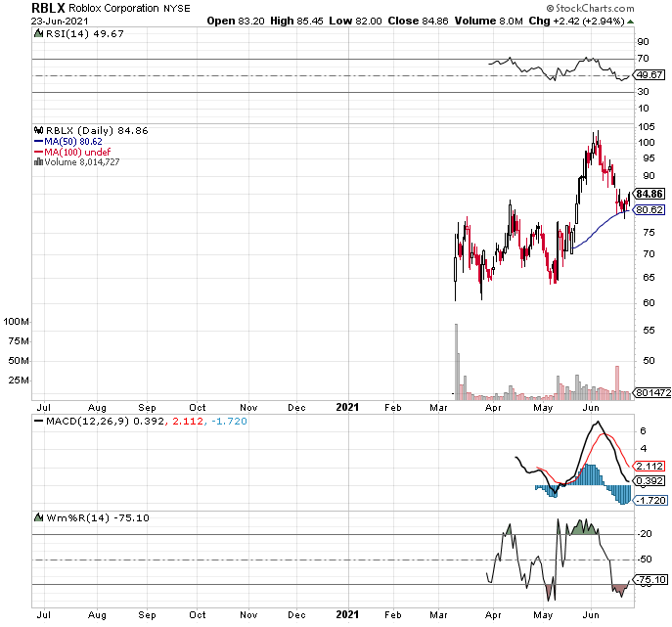
Task: Click the Volume 8.0M header value
Action: tap(488, 21)
